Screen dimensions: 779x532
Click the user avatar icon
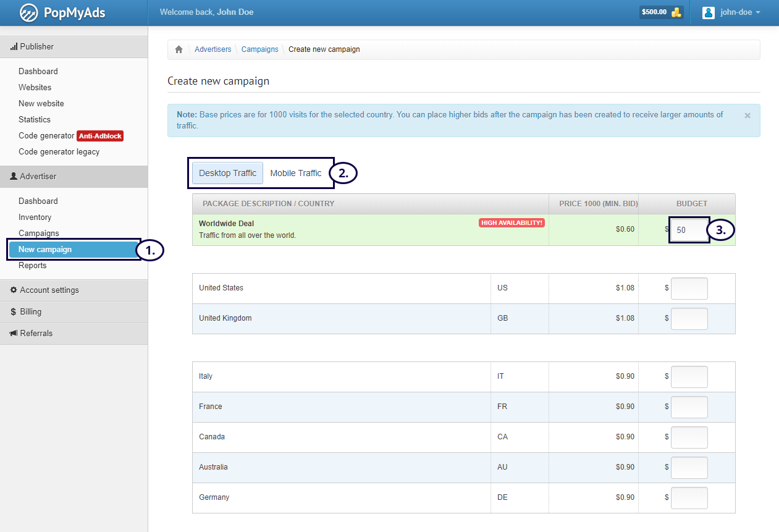pyautogui.click(x=709, y=12)
